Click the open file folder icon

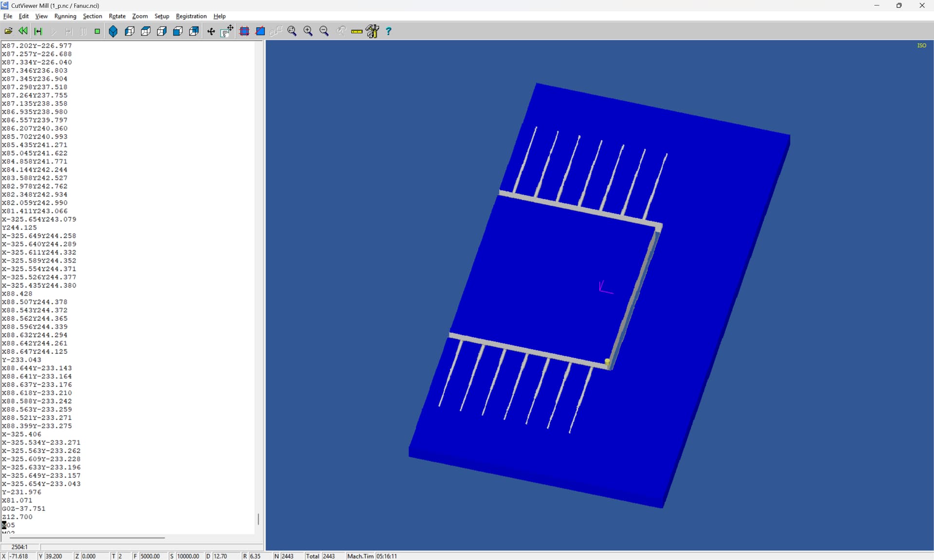[8, 31]
